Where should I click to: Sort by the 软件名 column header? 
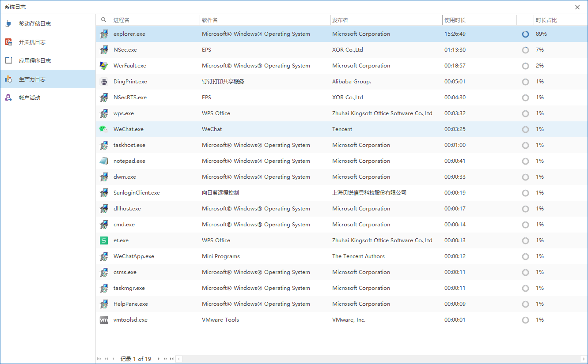(x=265, y=20)
